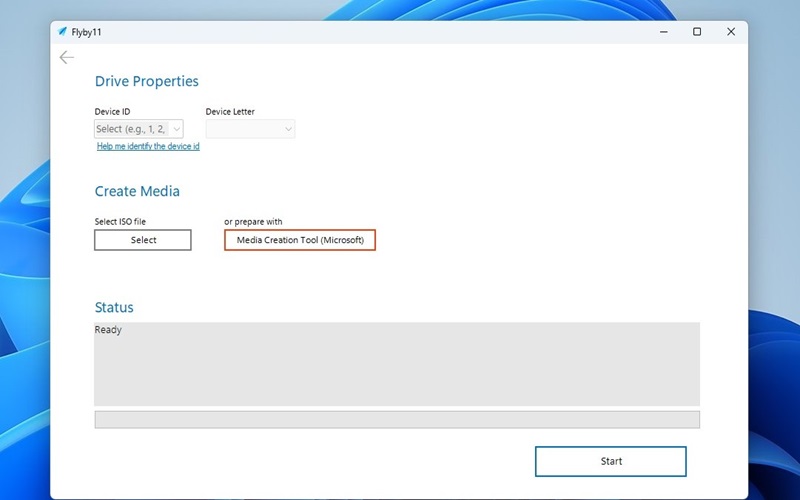
Task: Maximize the Flyby11 window
Action: click(697, 32)
